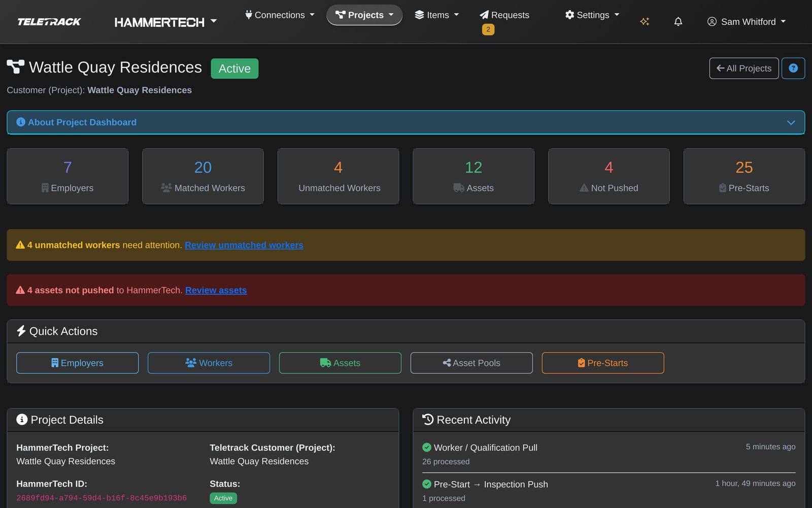Open the Settings menu
This screenshot has height=508, width=812.
click(592, 15)
